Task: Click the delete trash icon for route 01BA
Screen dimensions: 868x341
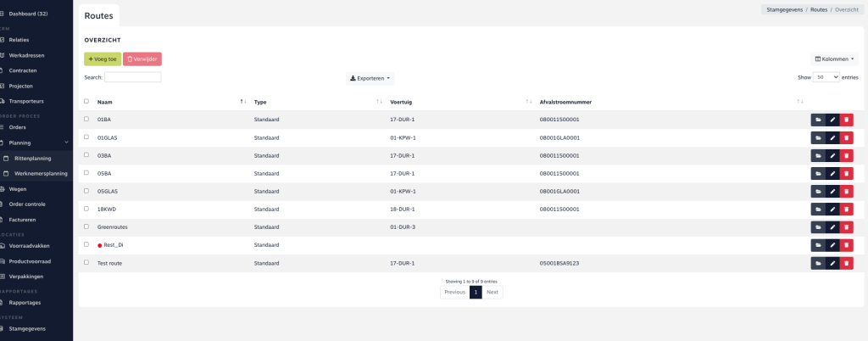Action: pos(846,120)
